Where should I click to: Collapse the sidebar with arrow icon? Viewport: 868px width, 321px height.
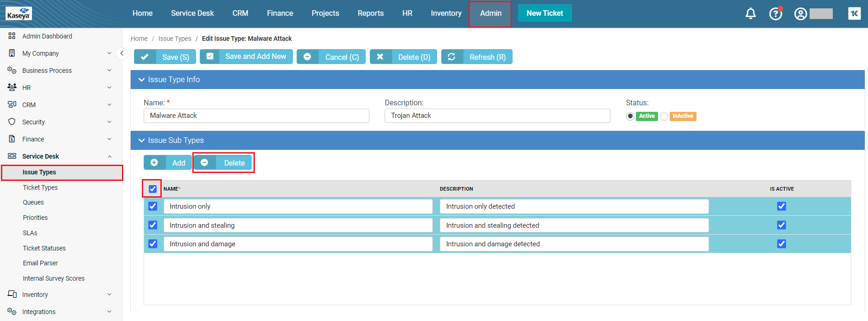[x=122, y=53]
